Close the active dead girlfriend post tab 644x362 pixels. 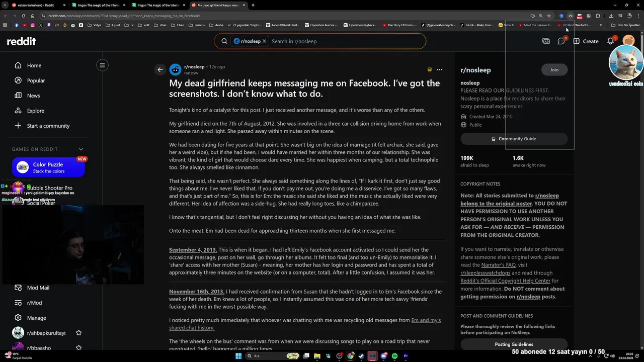click(243, 5)
